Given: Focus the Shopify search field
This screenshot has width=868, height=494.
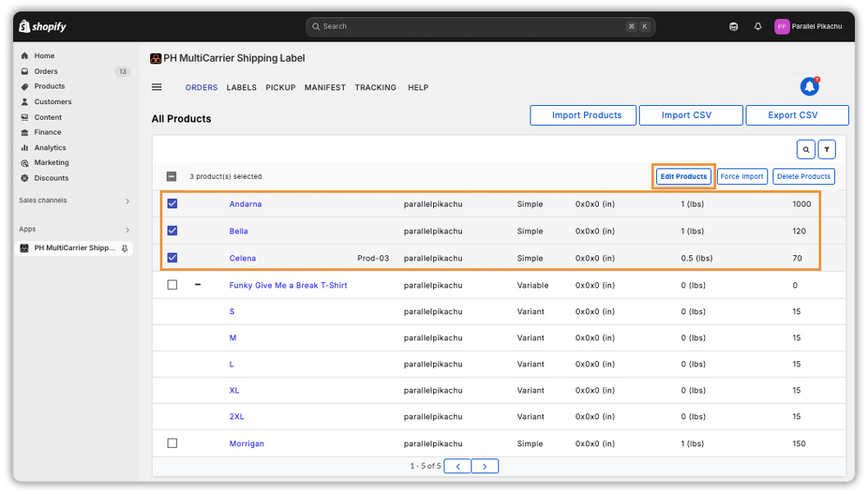Looking at the screenshot, I should (x=481, y=26).
